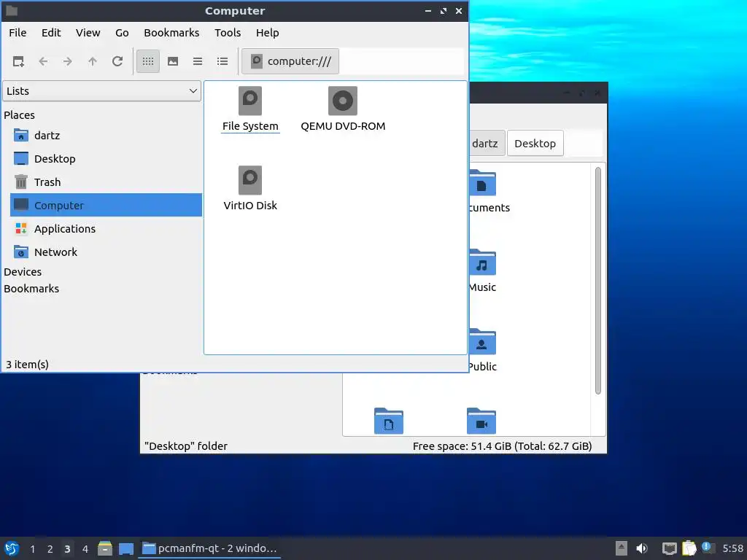
Task: Switch to thumbnail view mode
Action: point(173,61)
